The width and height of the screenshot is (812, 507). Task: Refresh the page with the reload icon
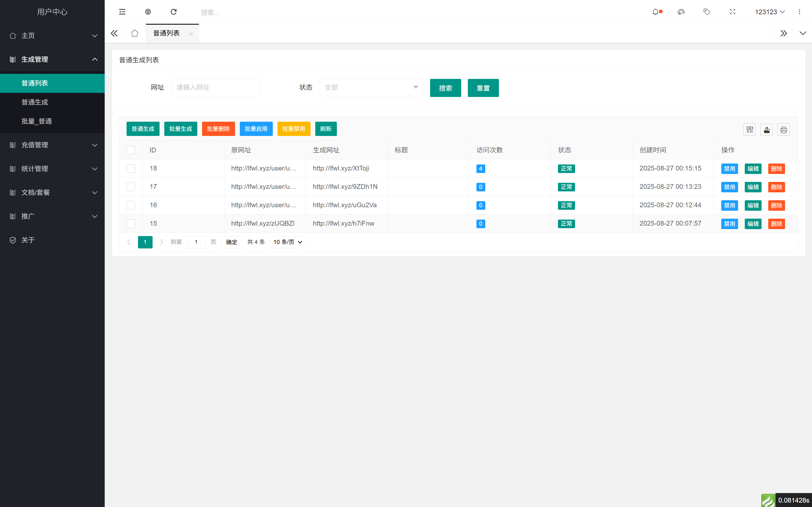click(x=174, y=12)
